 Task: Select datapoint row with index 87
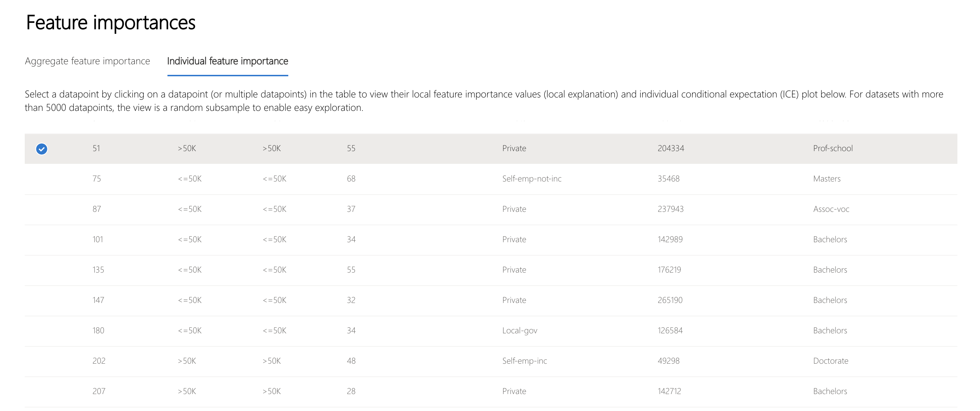[491, 209]
